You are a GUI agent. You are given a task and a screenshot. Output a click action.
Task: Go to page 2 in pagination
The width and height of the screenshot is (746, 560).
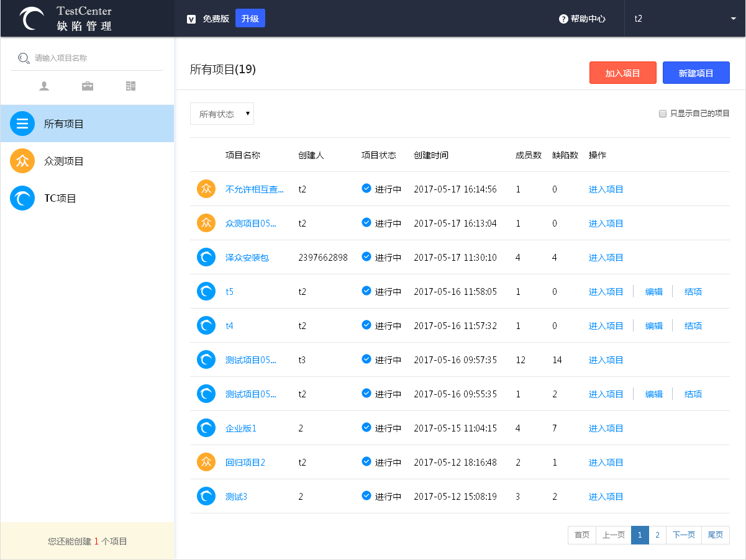point(657,535)
